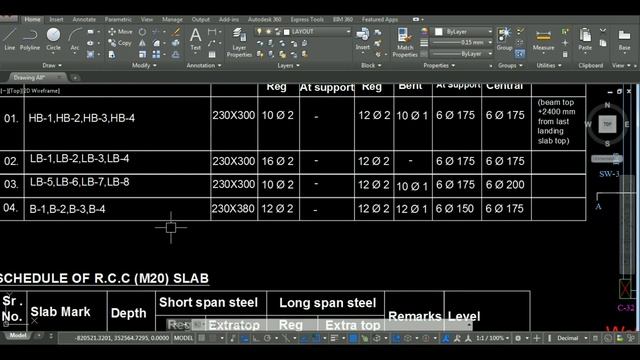Click the 1:1 annotation scale button
The width and height of the screenshot is (640, 360).
click(493, 338)
